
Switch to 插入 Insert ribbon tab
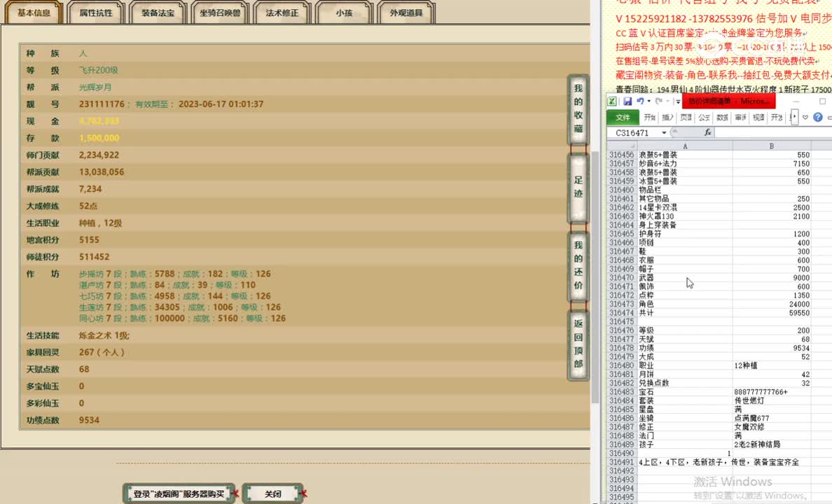(668, 117)
